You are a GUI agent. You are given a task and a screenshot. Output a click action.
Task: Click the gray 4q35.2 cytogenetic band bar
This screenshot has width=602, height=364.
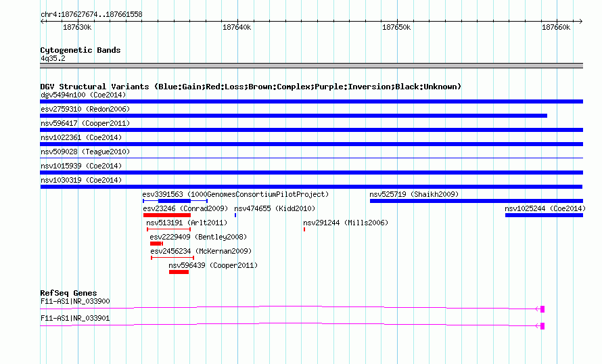coord(311,66)
